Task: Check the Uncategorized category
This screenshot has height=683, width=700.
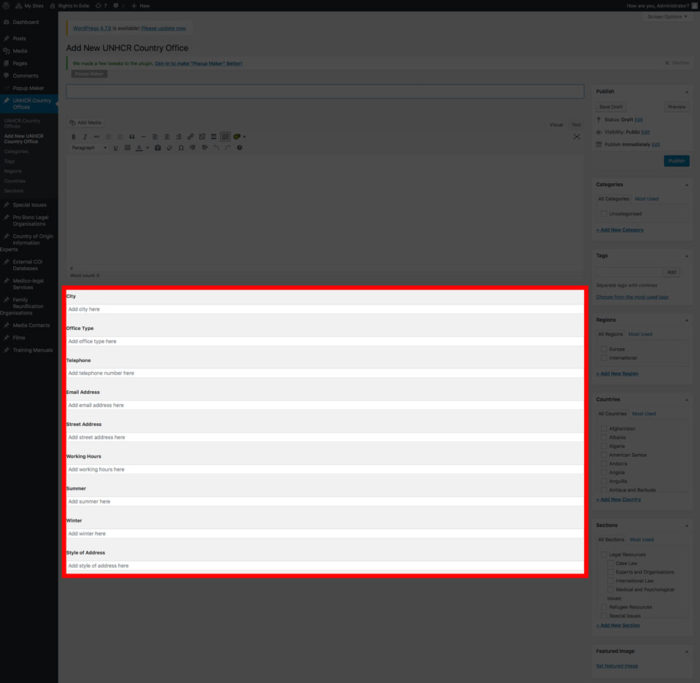Action: 604,214
